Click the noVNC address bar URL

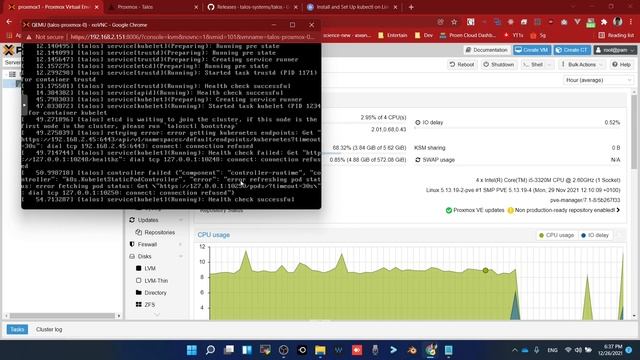point(193,37)
